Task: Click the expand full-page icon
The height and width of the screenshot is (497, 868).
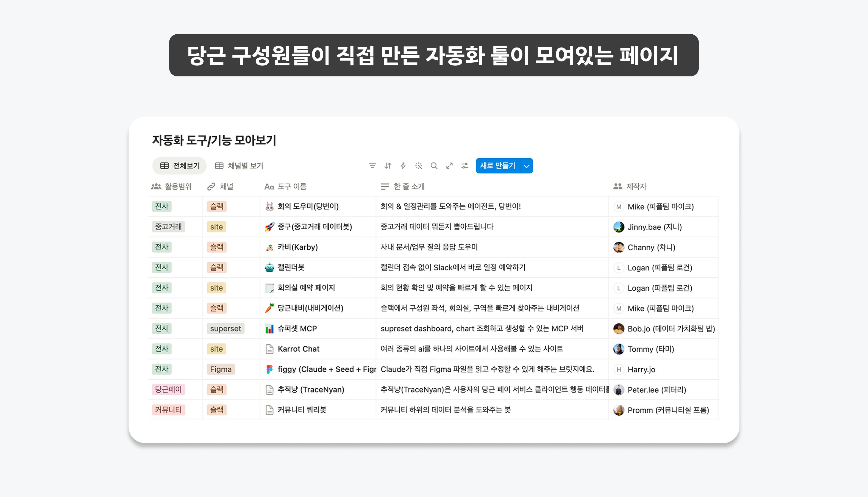Action: [x=449, y=166]
